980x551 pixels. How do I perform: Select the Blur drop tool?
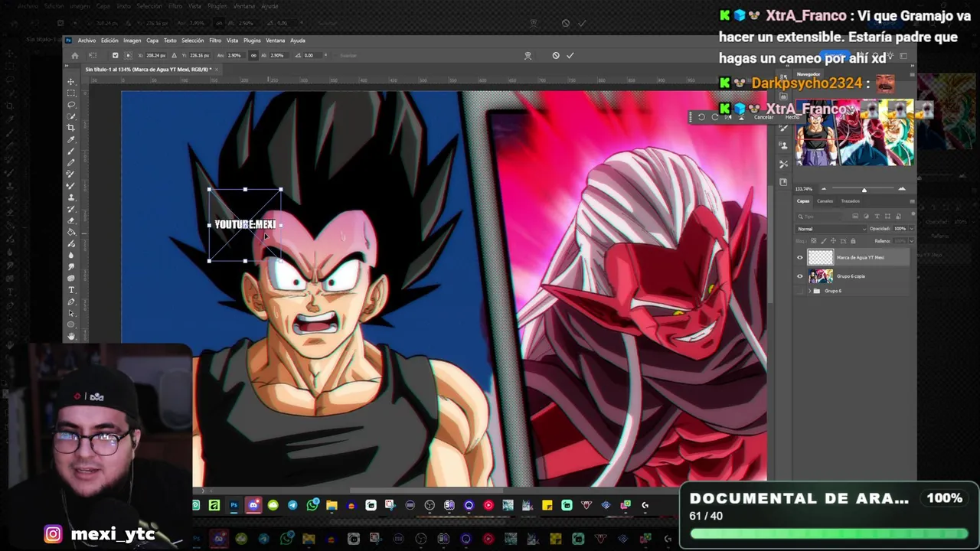(71, 255)
